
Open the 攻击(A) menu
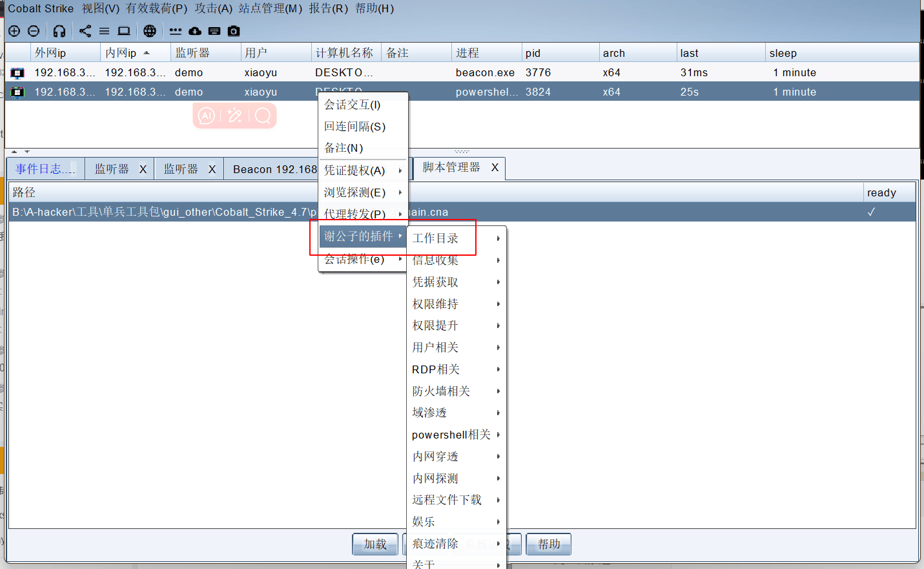click(214, 8)
